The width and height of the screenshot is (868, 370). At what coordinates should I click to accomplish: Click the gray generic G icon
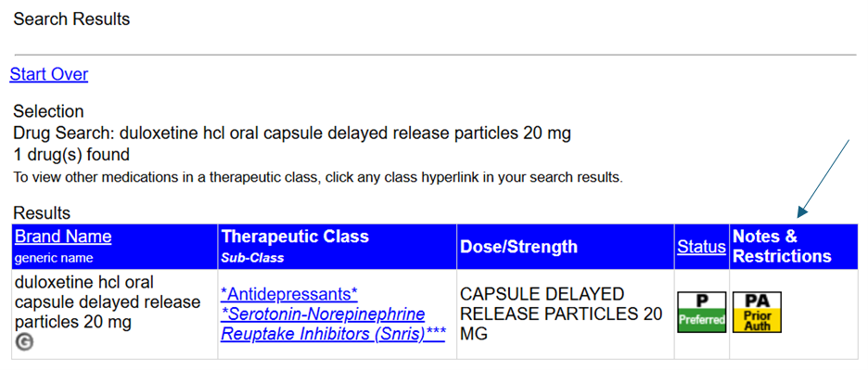24,343
